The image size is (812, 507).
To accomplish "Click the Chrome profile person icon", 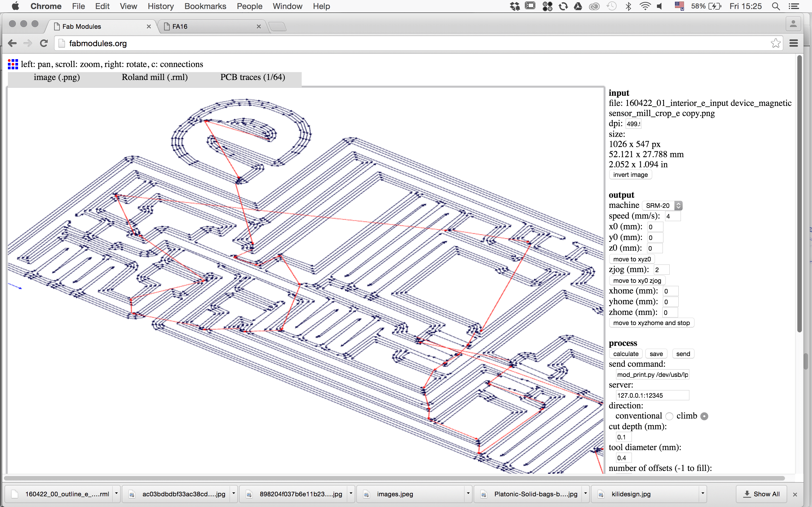I will pyautogui.click(x=793, y=24).
